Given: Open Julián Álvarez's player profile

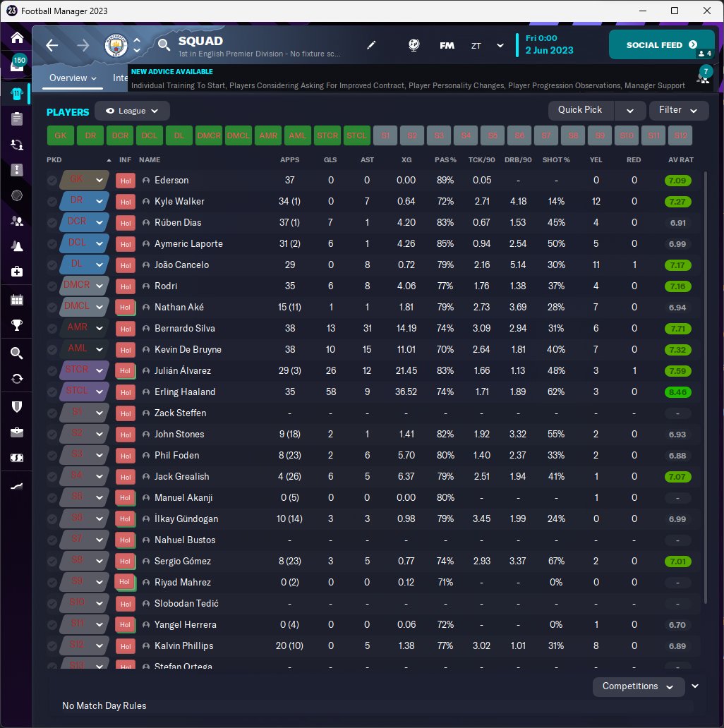Looking at the screenshot, I should (x=183, y=371).
